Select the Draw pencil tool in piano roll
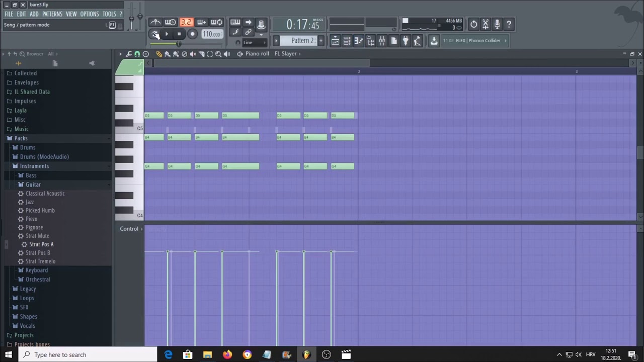 pyautogui.click(x=159, y=54)
